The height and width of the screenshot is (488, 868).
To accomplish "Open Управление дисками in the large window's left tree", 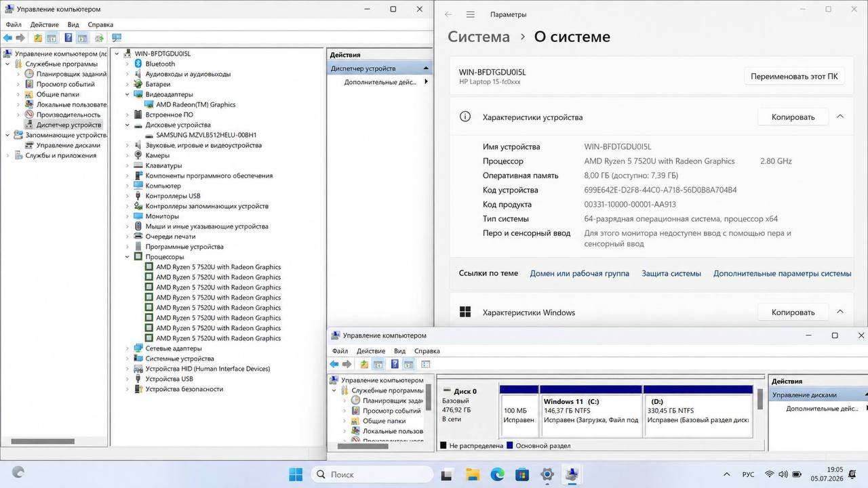I will pyautogui.click(x=68, y=145).
